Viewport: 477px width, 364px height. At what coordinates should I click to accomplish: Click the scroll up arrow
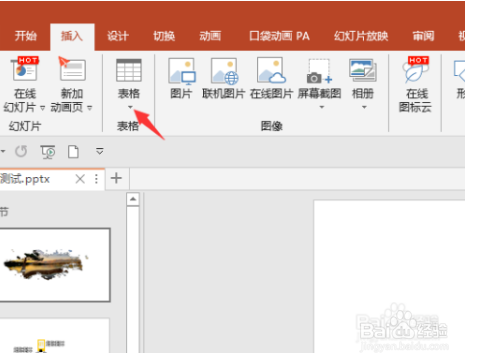133,199
